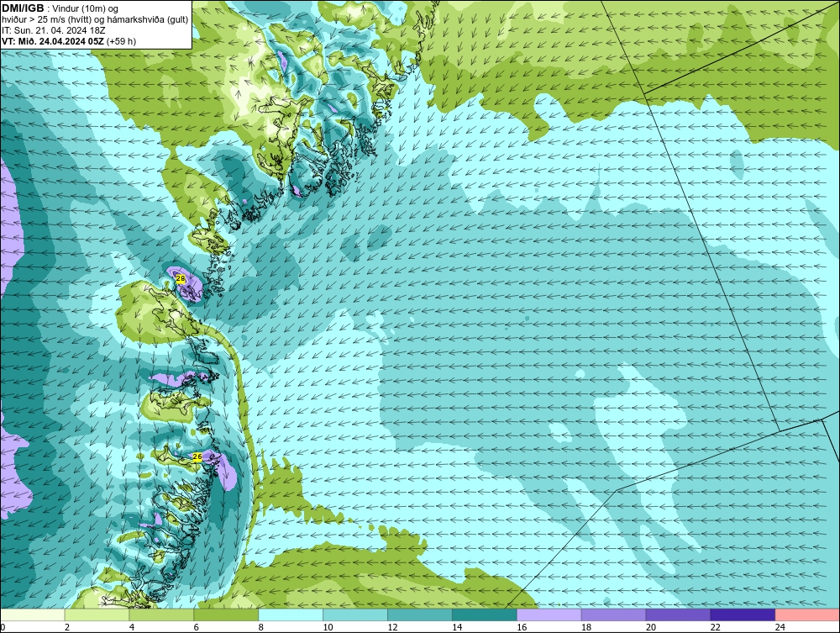840x633 pixels.
Task: Click the IT Sun. 21.04.2024 18Z line
Action: [54, 30]
